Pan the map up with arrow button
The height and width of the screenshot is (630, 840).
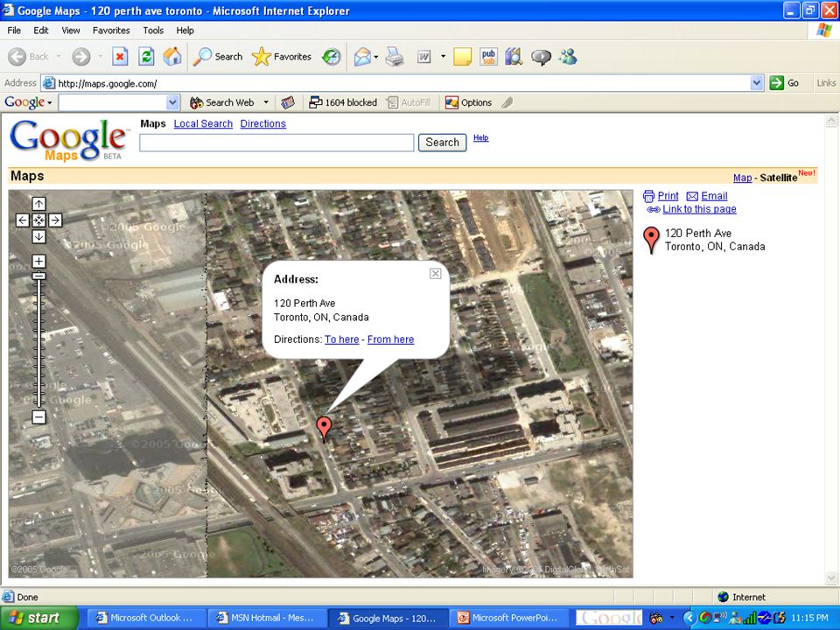pyautogui.click(x=38, y=204)
